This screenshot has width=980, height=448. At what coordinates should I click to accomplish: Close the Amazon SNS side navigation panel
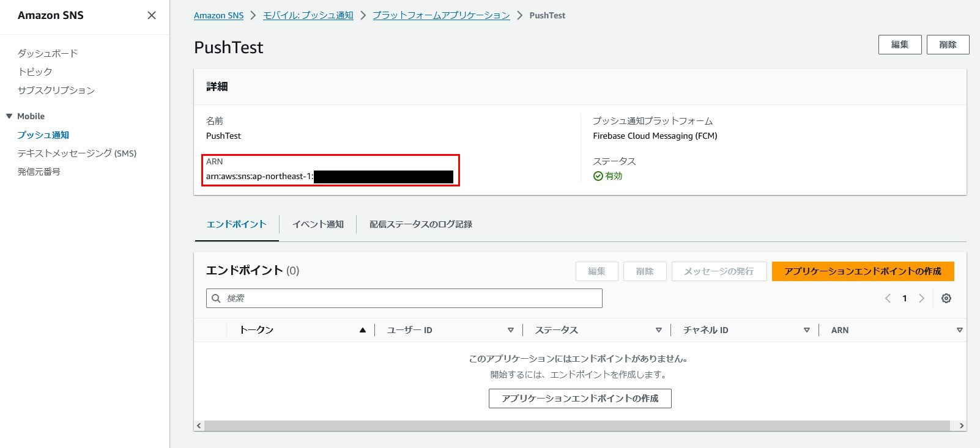[x=152, y=15]
